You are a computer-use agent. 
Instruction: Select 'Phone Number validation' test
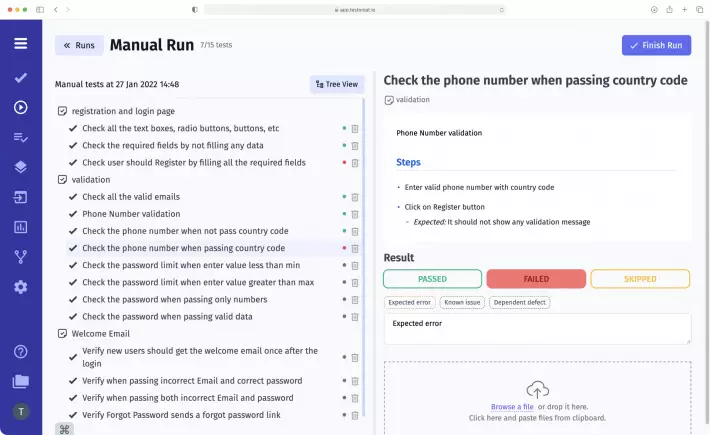(x=130, y=214)
